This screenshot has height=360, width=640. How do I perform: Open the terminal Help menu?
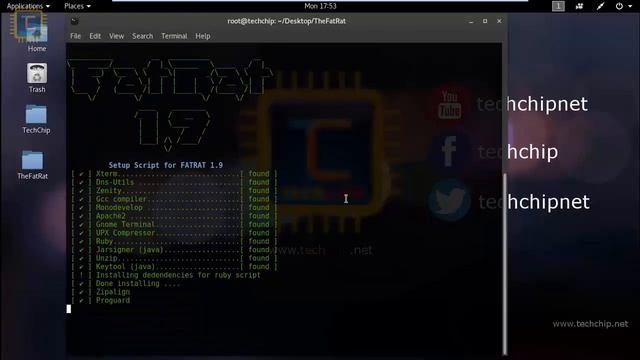202,36
